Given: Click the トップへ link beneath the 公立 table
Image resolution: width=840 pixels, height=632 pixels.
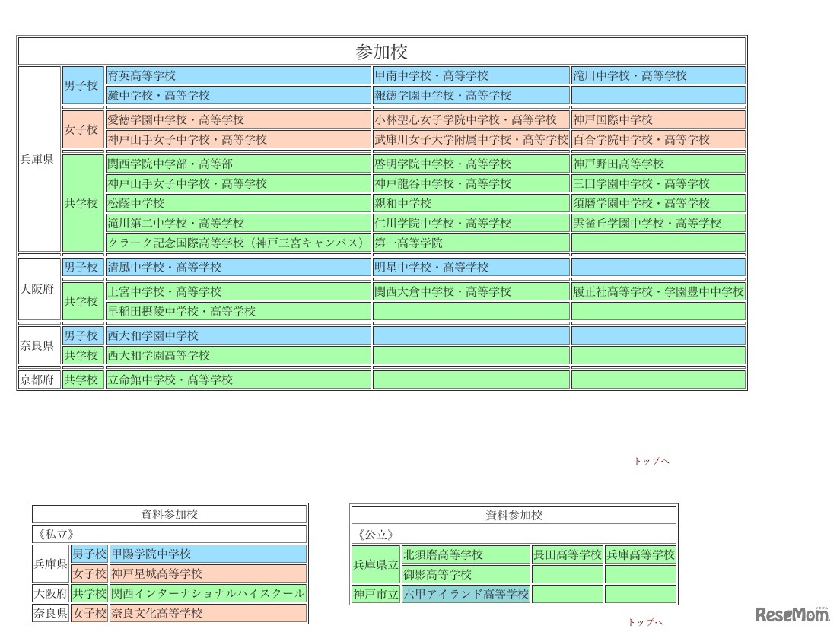Looking at the screenshot, I should 645,622.
